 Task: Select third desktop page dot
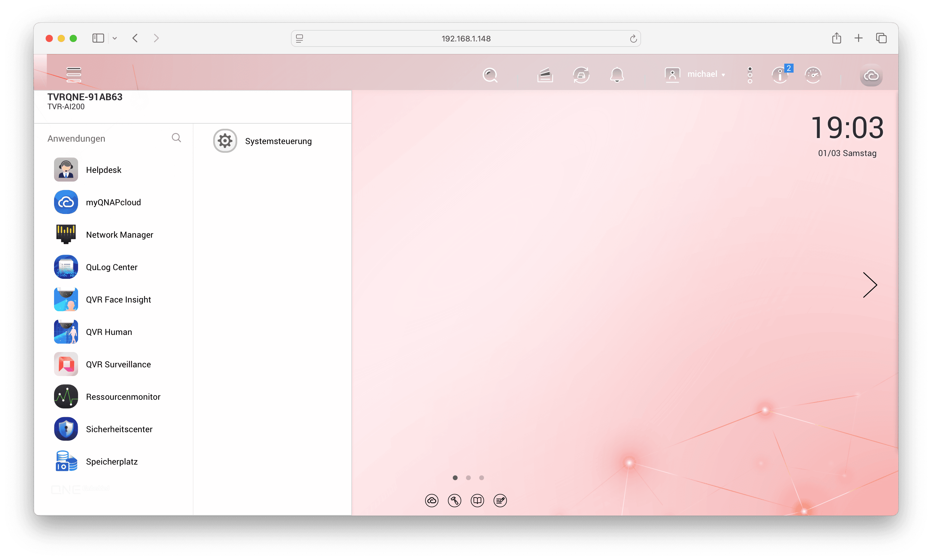point(481,478)
